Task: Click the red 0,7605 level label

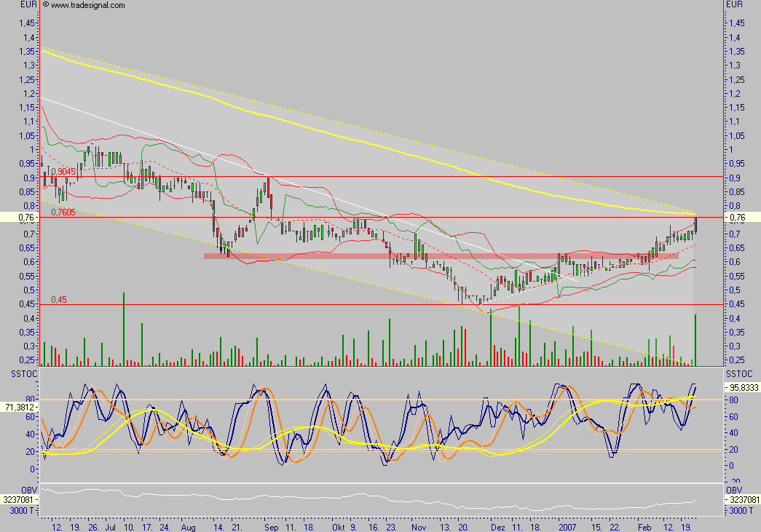Action: tap(63, 213)
